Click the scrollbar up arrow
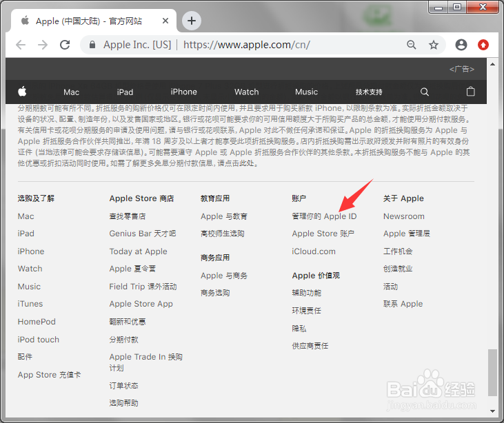The height and width of the screenshot is (423, 504). [x=492, y=64]
